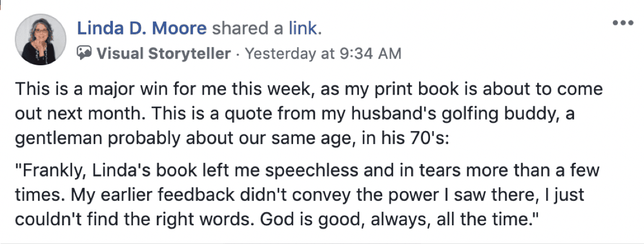Click Linda D. Moore's profile picture
Viewport: 644px width, 244px height.
point(39,40)
